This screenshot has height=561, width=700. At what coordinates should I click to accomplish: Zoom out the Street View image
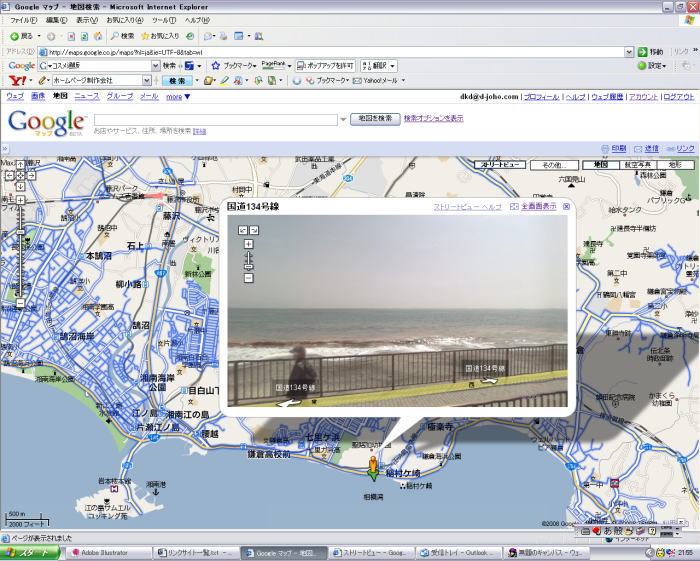[x=249, y=278]
